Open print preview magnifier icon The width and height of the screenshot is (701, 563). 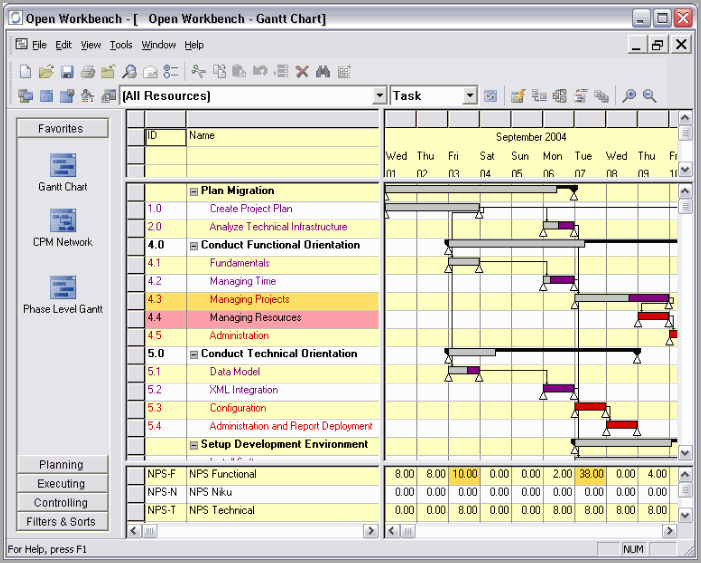pos(130,72)
